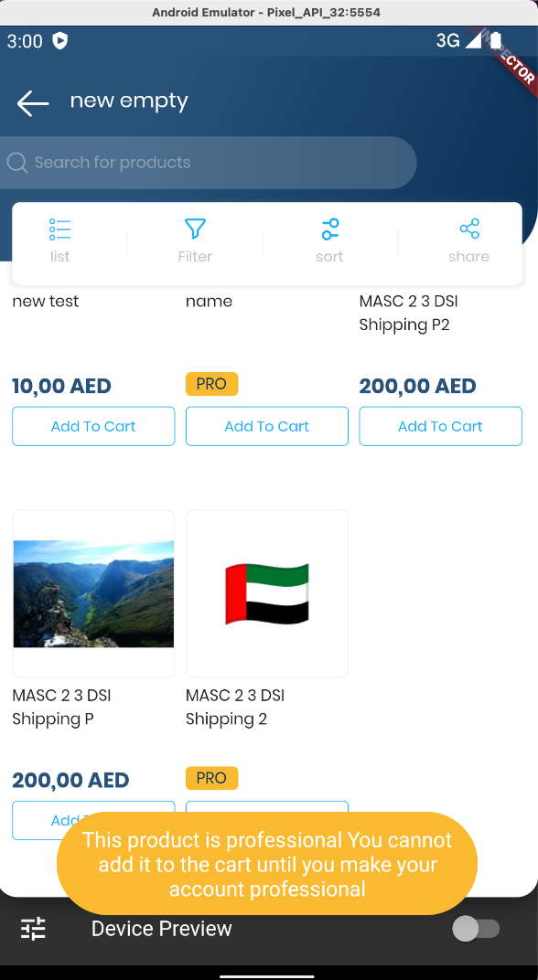538x980 pixels.
Task: Click the search magnifier icon
Action: (16, 163)
